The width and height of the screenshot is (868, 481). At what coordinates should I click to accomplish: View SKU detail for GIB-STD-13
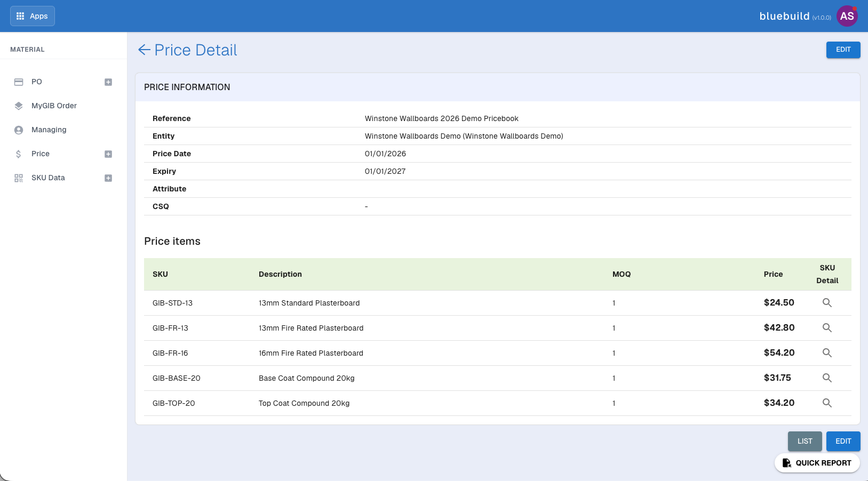[x=827, y=302]
